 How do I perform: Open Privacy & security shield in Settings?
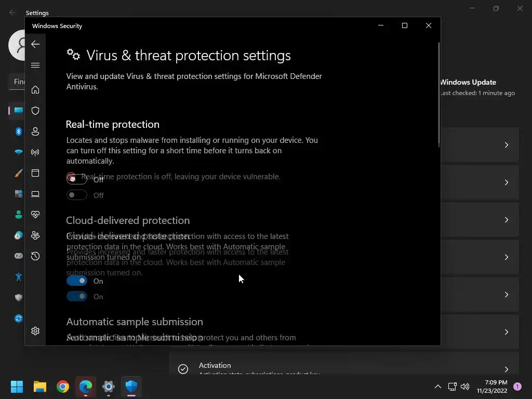(19, 298)
